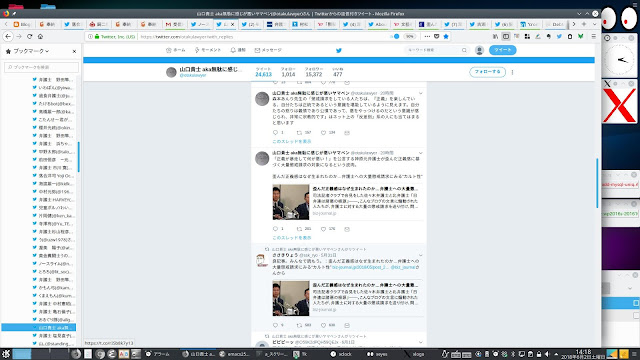This screenshot has width=640, height=360.
Task: Select highlighted 山口貴士 bookmark row
Action: (38, 327)
